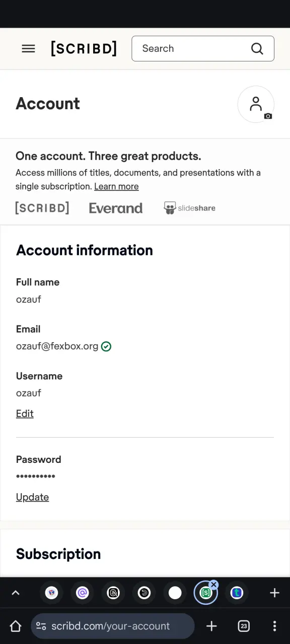Close the active Scribd tab
The width and height of the screenshot is (290, 644).
[x=214, y=585]
